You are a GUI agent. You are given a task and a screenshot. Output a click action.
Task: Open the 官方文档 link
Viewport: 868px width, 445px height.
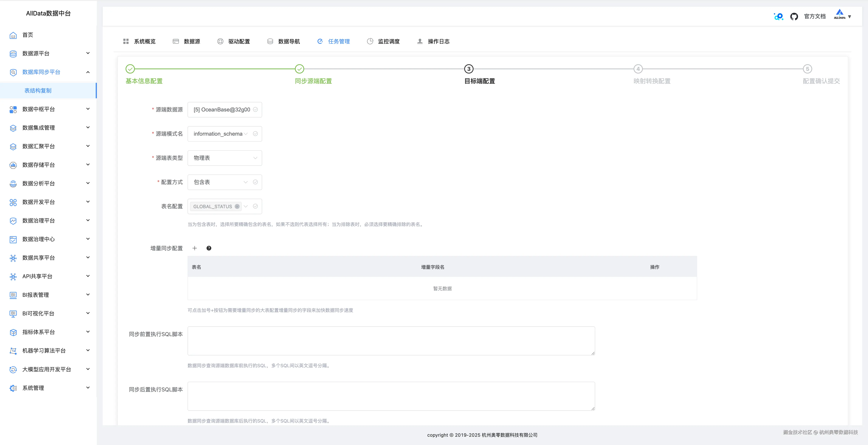coord(814,16)
